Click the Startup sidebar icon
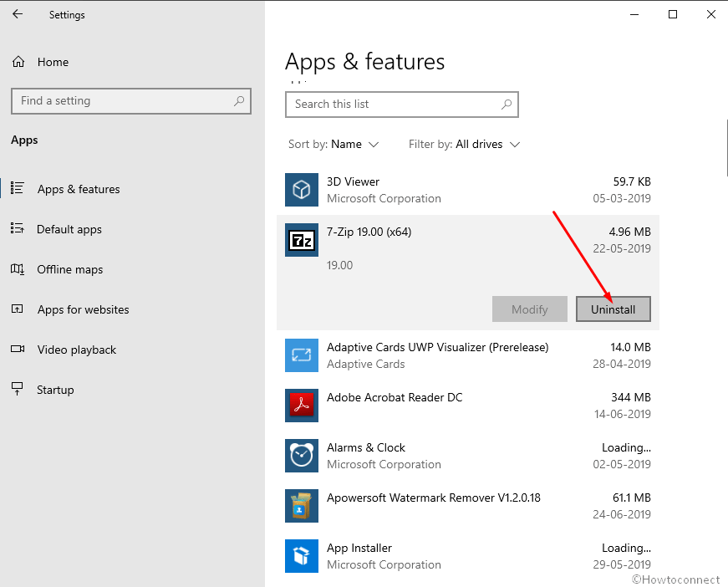The height and width of the screenshot is (587, 728). pos(18,389)
